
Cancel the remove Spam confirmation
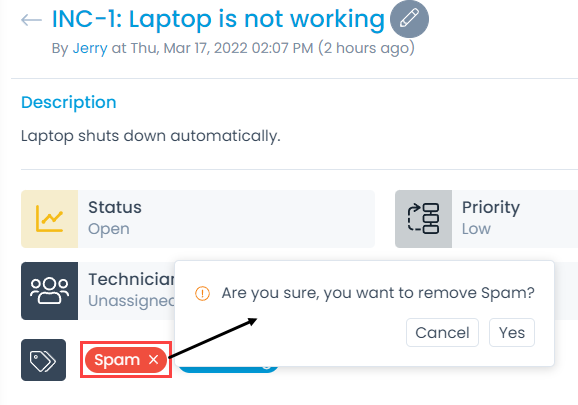[x=442, y=333]
